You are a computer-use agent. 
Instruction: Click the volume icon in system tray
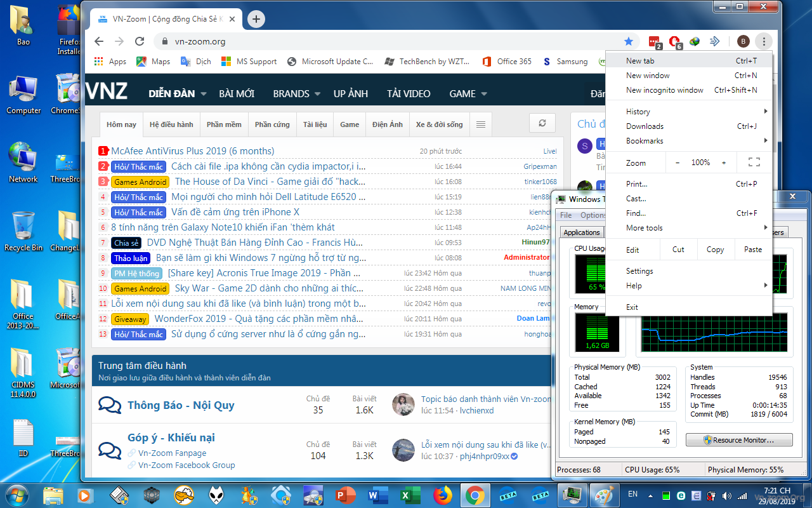coord(726,495)
